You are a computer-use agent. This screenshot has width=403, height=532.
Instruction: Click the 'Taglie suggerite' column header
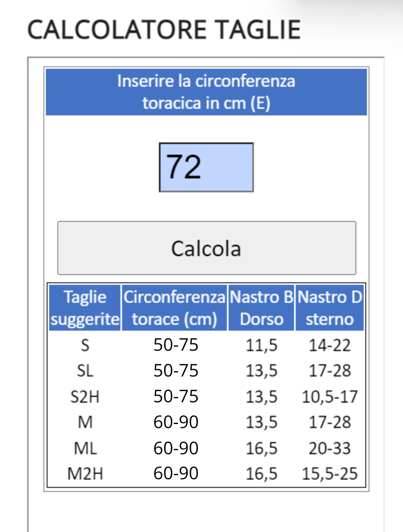coord(85,308)
